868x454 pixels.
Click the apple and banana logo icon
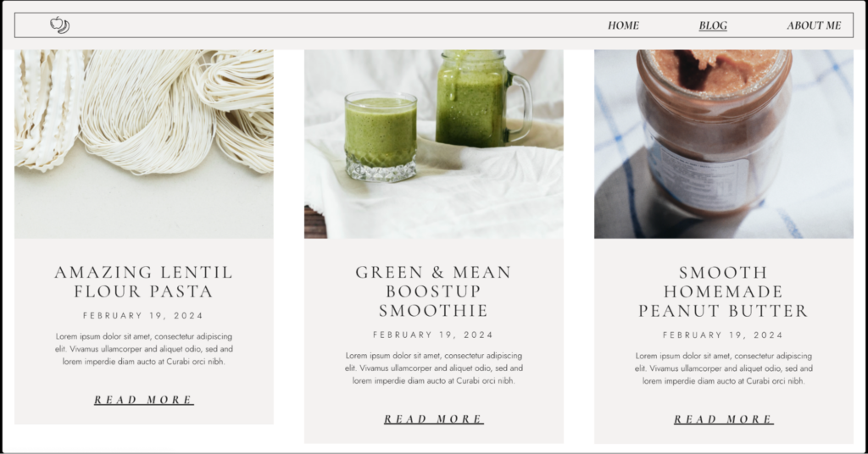(60, 25)
